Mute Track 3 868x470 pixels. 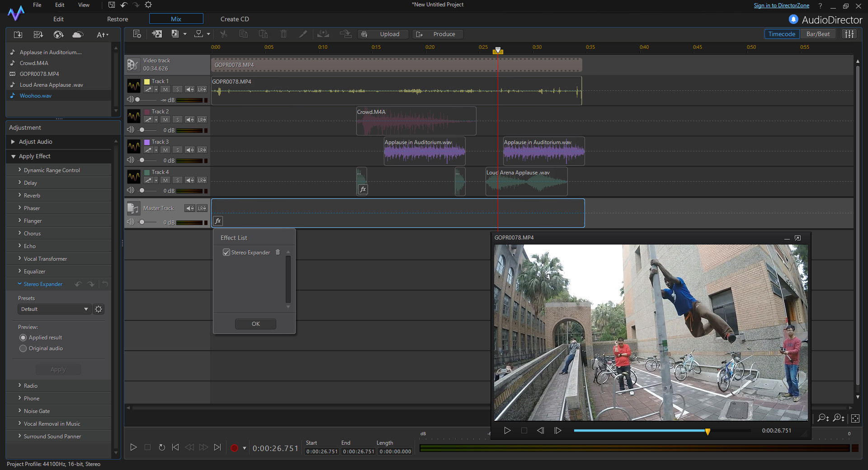point(165,150)
